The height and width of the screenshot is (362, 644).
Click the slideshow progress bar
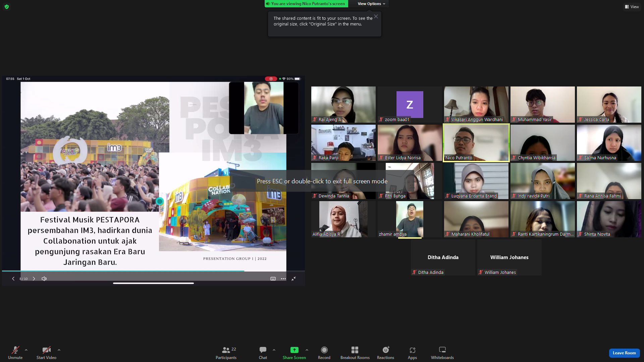coord(153,271)
